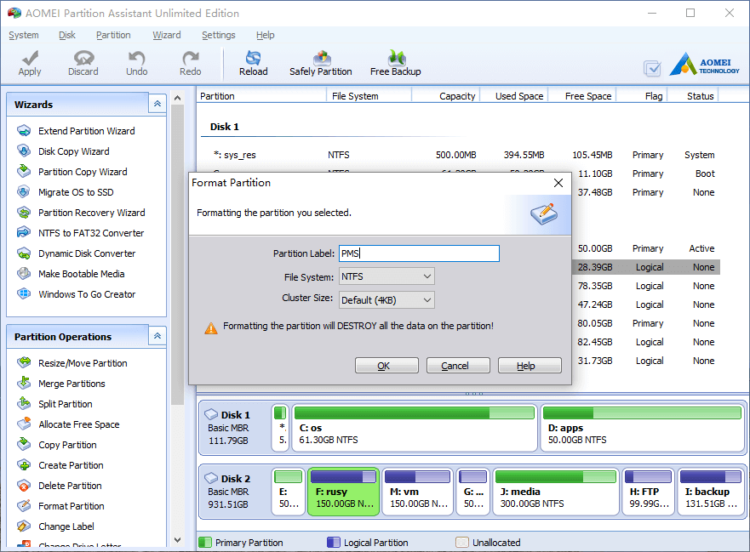Image resolution: width=750 pixels, height=552 pixels.
Task: Select Allocate Free Space operation
Action: click(x=79, y=424)
